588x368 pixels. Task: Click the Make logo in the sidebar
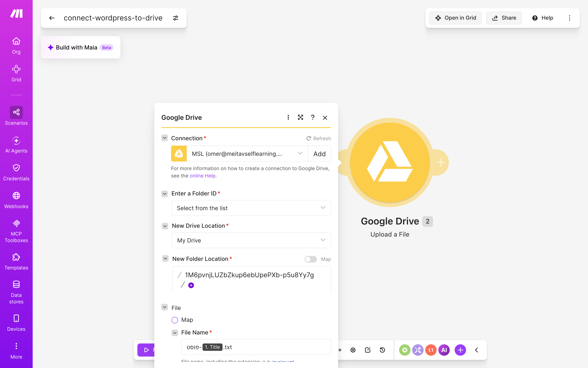click(16, 14)
